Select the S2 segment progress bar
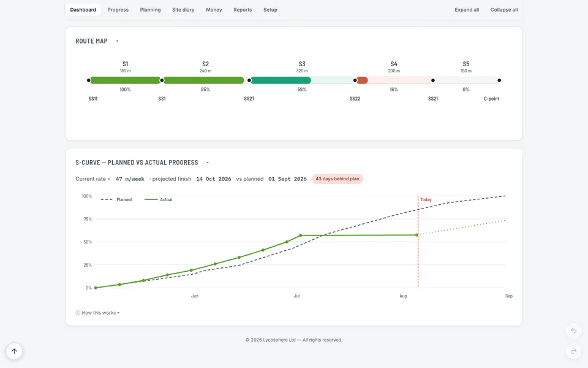588x368 pixels. [206, 80]
